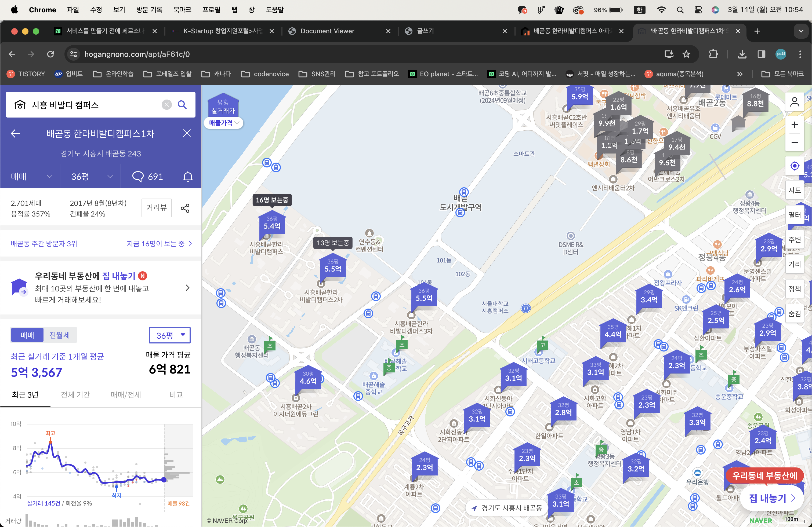812x527 pixels.
Task: Select the 최근 3년 tab
Action: pos(25,395)
